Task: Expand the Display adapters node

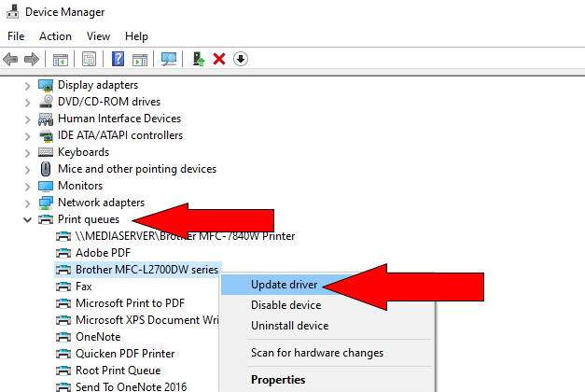Action: point(27,85)
